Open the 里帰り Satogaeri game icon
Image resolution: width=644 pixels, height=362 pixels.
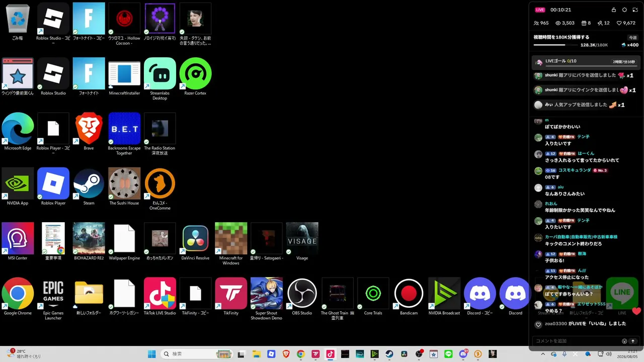coord(267,242)
